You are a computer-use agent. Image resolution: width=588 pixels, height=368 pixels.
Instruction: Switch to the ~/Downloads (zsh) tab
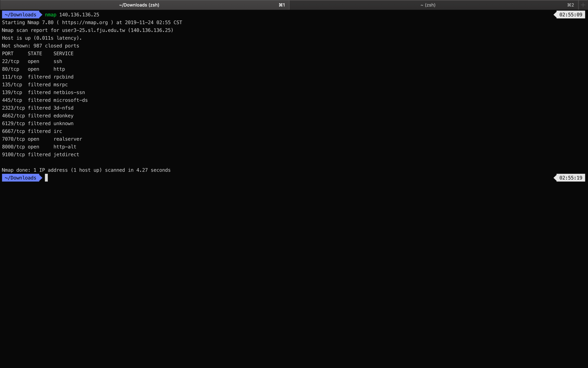139,5
